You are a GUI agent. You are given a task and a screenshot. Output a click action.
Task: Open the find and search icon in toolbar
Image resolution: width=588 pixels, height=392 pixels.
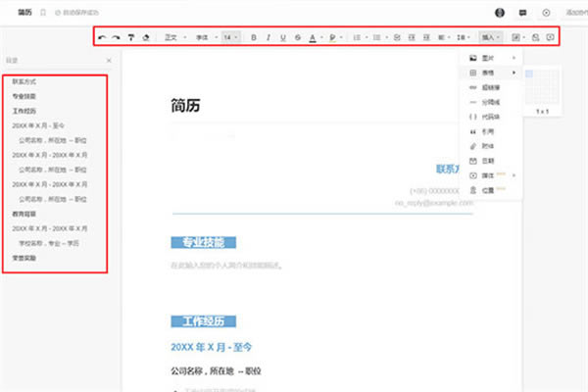click(x=535, y=37)
